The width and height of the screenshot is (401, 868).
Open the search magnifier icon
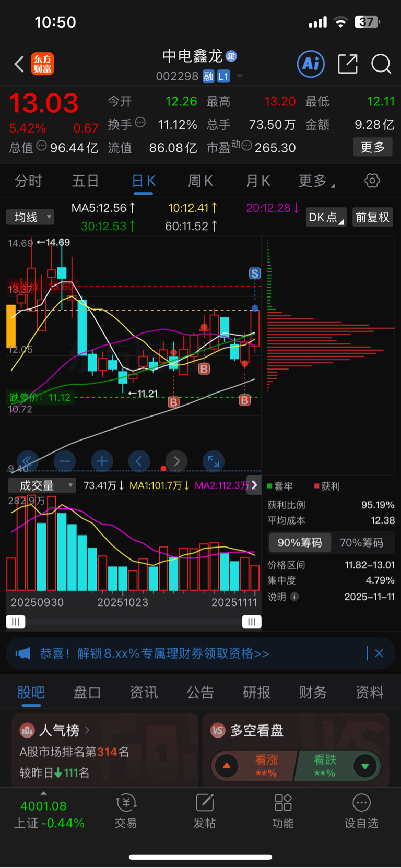tap(381, 64)
